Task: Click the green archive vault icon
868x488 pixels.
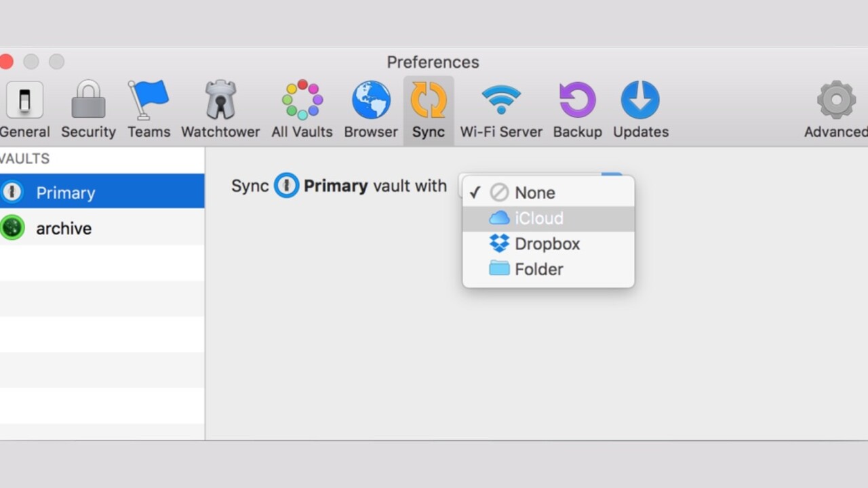Action: point(12,228)
